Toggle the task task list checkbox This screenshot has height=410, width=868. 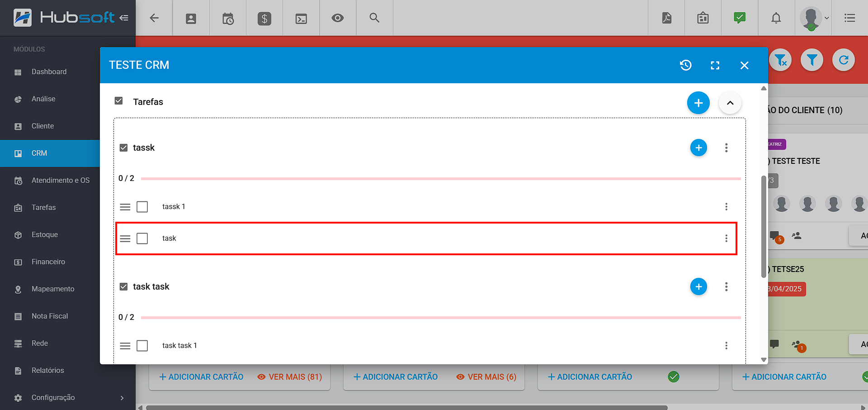point(123,286)
